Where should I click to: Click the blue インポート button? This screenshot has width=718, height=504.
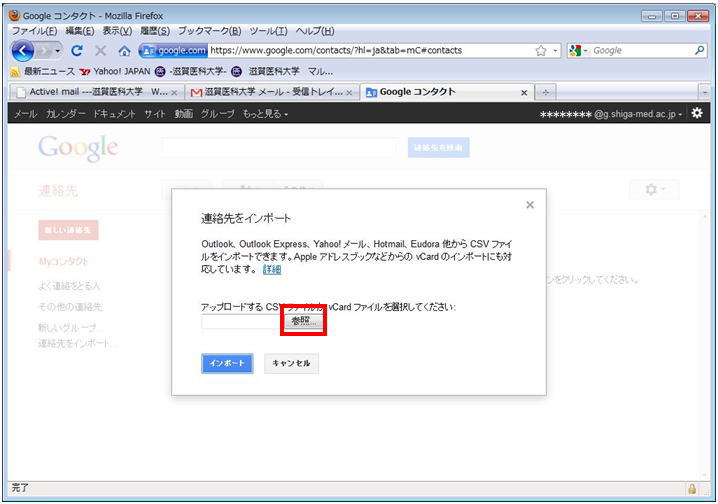point(226,363)
